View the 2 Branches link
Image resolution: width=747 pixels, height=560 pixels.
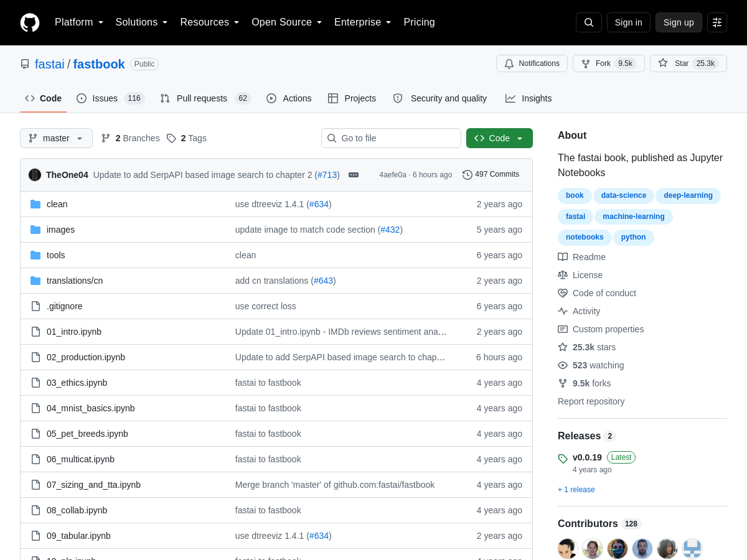(130, 138)
